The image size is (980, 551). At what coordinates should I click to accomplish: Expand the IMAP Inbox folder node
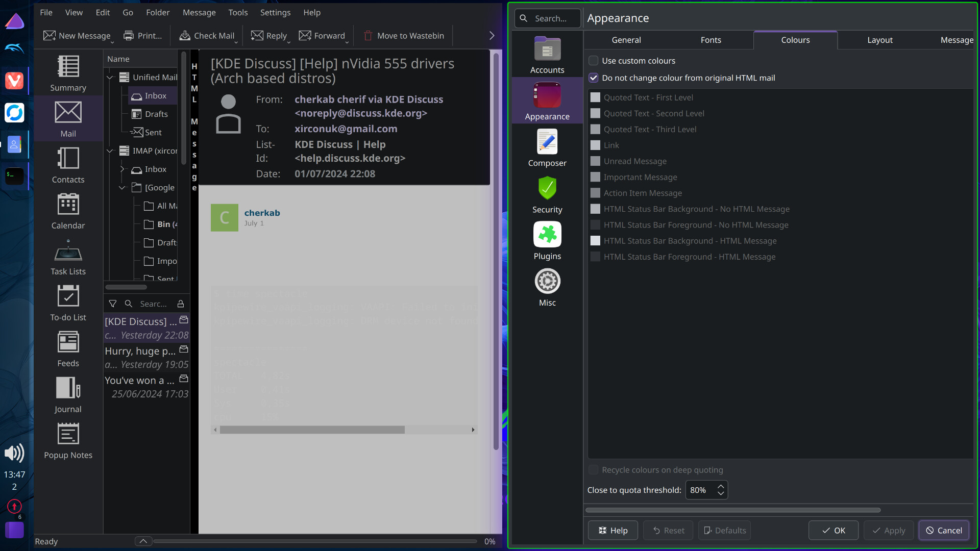tap(122, 169)
